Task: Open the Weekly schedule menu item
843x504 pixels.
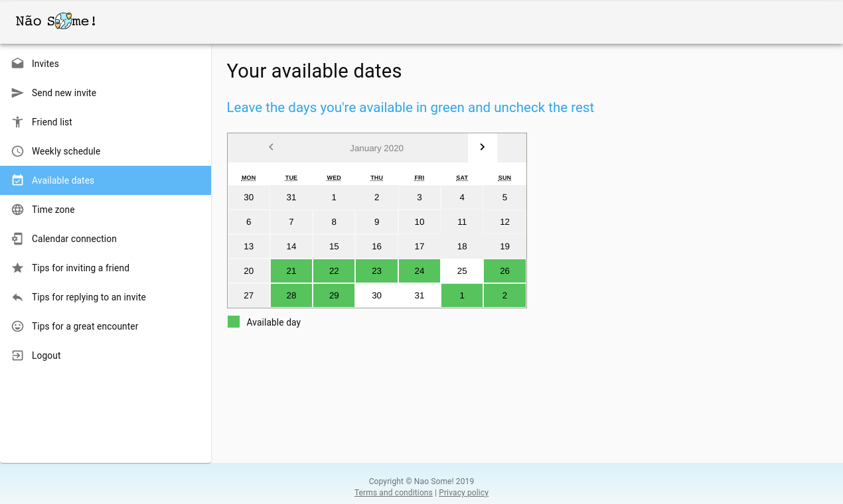Action: click(x=106, y=151)
